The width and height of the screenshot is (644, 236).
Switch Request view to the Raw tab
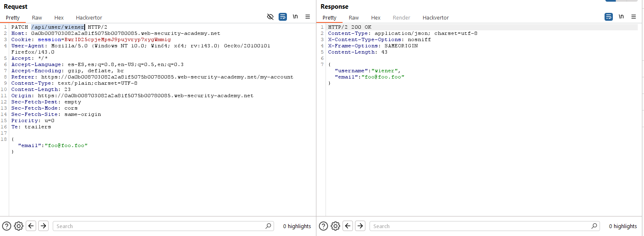pos(37,18)
